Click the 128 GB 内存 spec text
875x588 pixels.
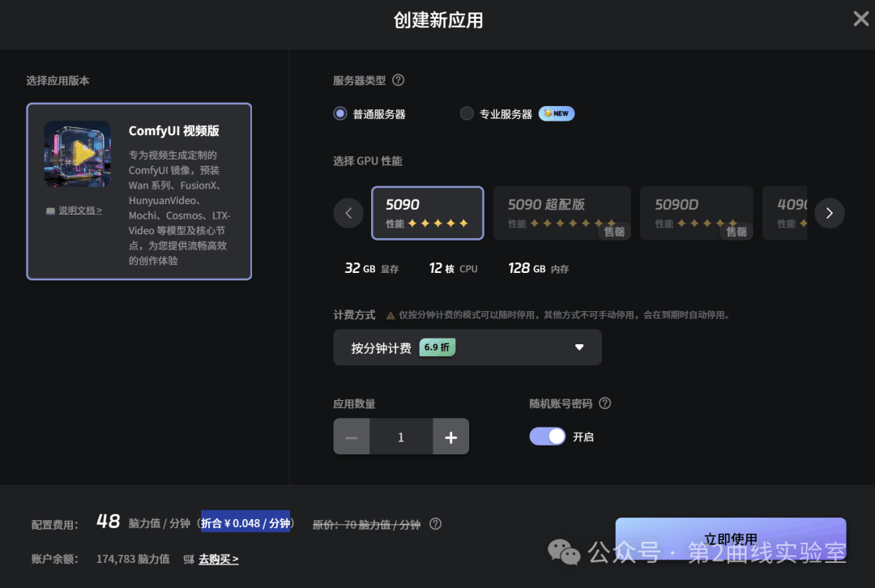click(x=539, y=268)
